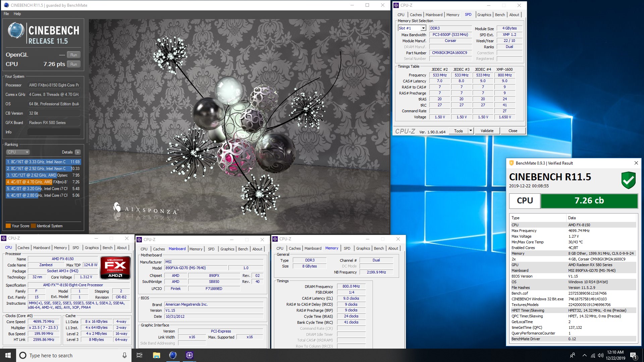Open the notification center icon

[633, 355]
